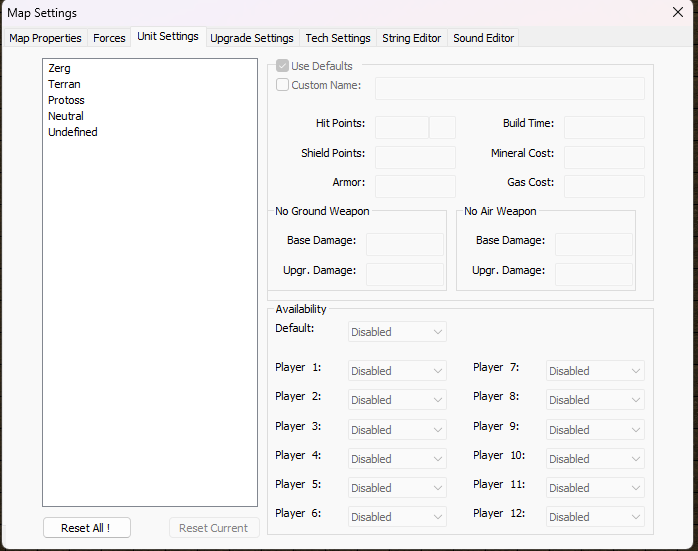Open the Player 12 availability dropdown
The image size is (698, 551).
click(x=595, y=517)
